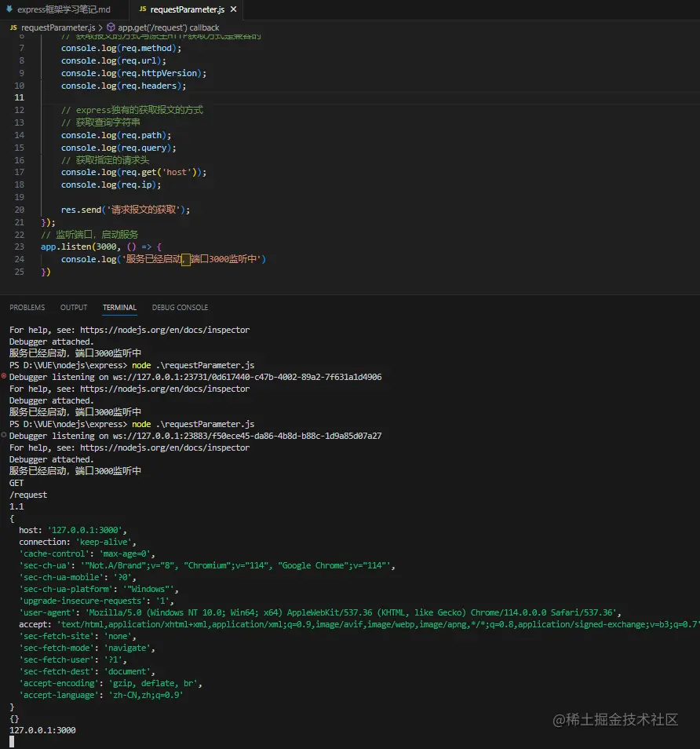Click the comment // 监听端口, 启动服务
The width and height of the screenshot is (700, 749).
point(89,235)
